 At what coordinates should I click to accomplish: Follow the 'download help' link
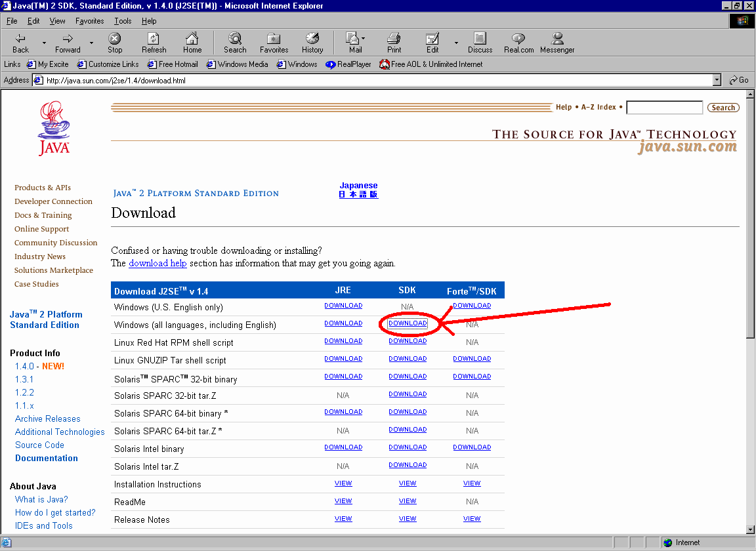[157, 263]
